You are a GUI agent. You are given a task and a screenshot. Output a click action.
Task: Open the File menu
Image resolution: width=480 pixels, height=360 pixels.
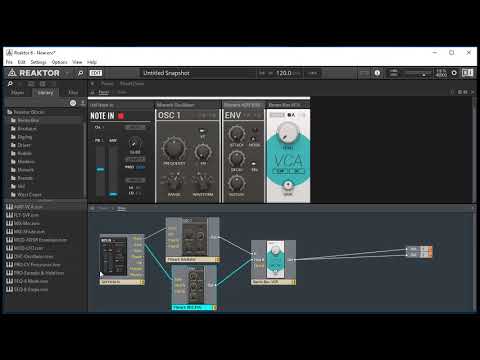pos(9,62)
